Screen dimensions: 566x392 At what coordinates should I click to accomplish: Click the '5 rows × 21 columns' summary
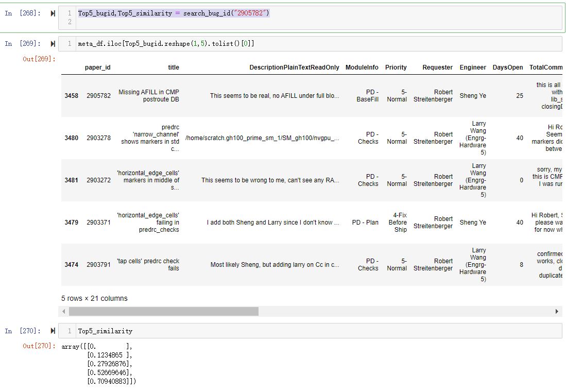point(94,299)
